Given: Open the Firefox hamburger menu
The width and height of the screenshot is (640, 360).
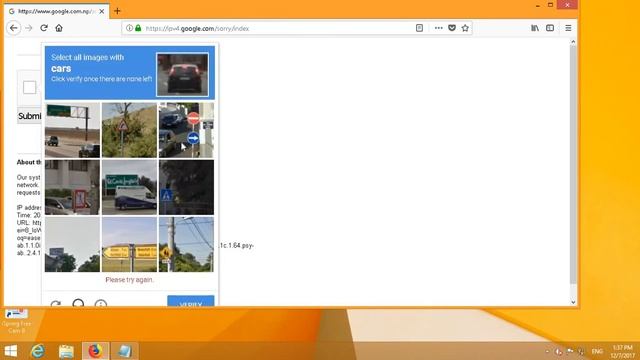Looking at the screenshot, I should 568,28.
